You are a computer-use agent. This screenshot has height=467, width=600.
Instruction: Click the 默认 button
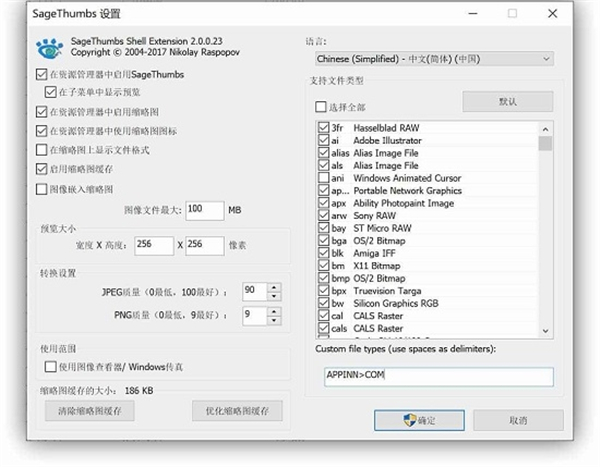click(508, 101)
